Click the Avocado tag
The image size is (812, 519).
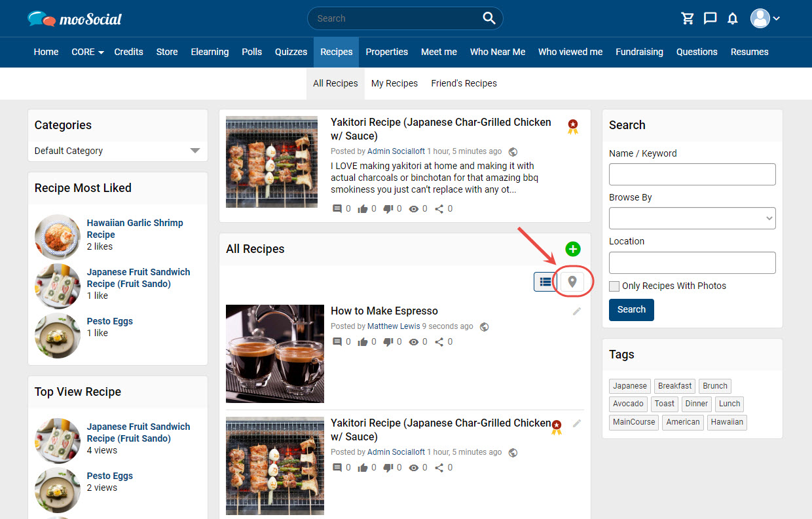click(x=629, y=404)
